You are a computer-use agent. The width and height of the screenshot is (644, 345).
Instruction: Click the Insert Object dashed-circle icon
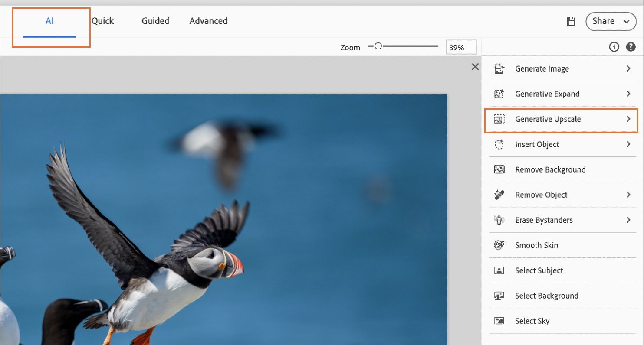click(x=499, y=144)
